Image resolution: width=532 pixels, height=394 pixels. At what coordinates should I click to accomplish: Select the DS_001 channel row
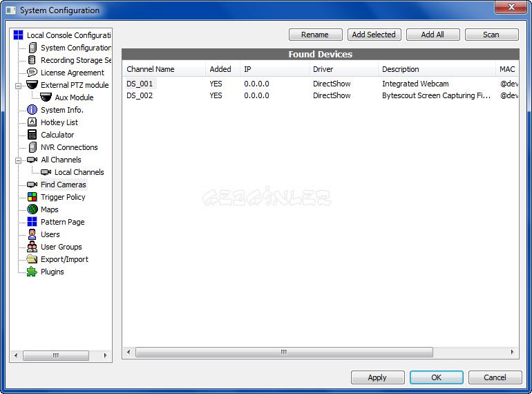(321, 84)
